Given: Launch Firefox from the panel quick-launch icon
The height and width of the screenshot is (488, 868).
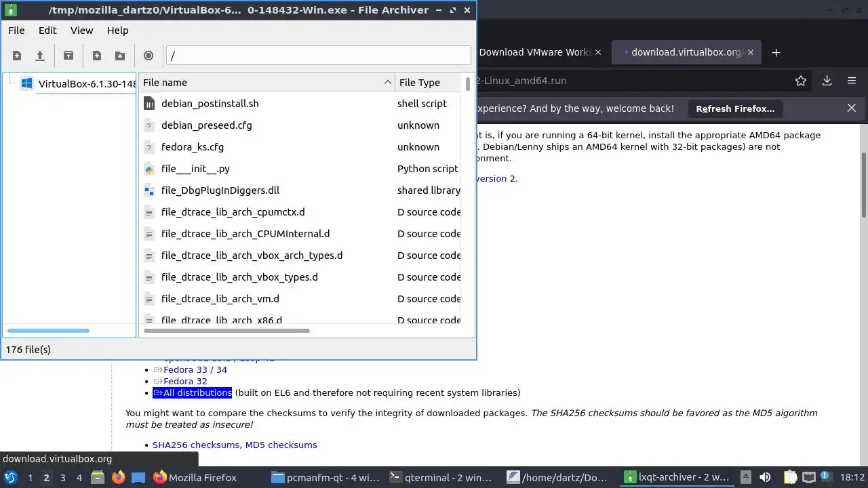Looking at the screenshot, I should point(119,477).
